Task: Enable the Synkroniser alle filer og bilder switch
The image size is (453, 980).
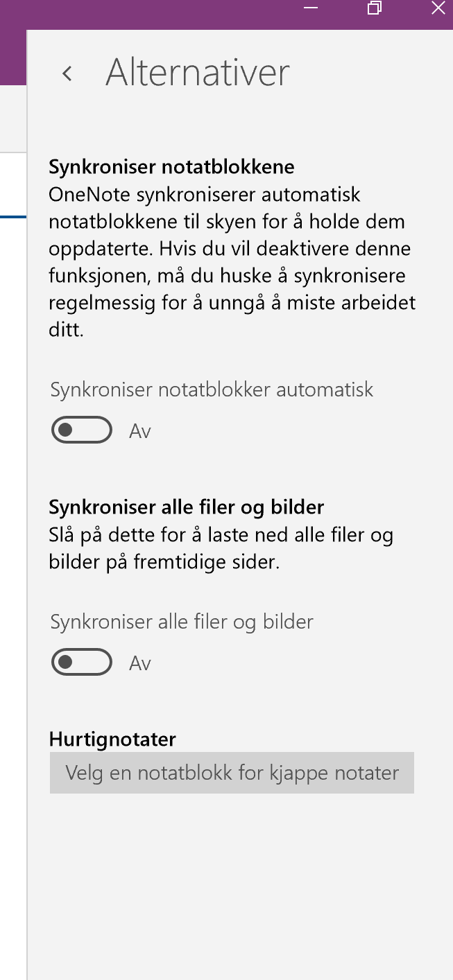Action: point(82,663)
